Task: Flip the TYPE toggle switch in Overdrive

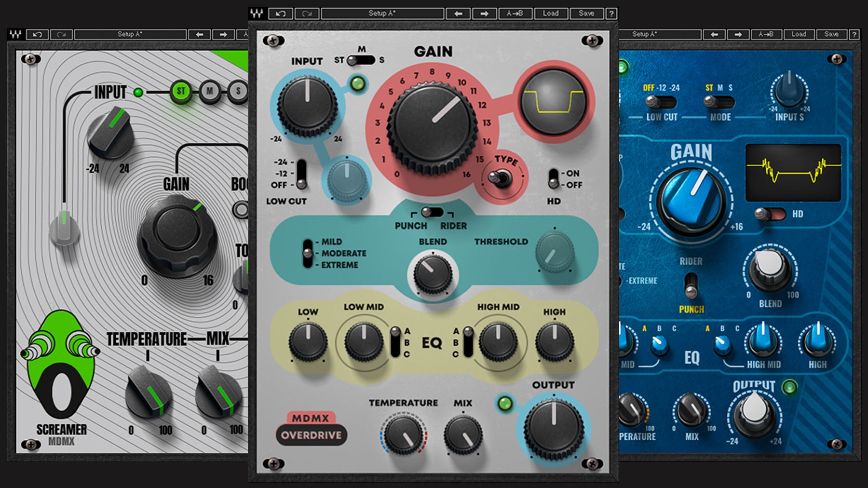Action: [501, 178]
